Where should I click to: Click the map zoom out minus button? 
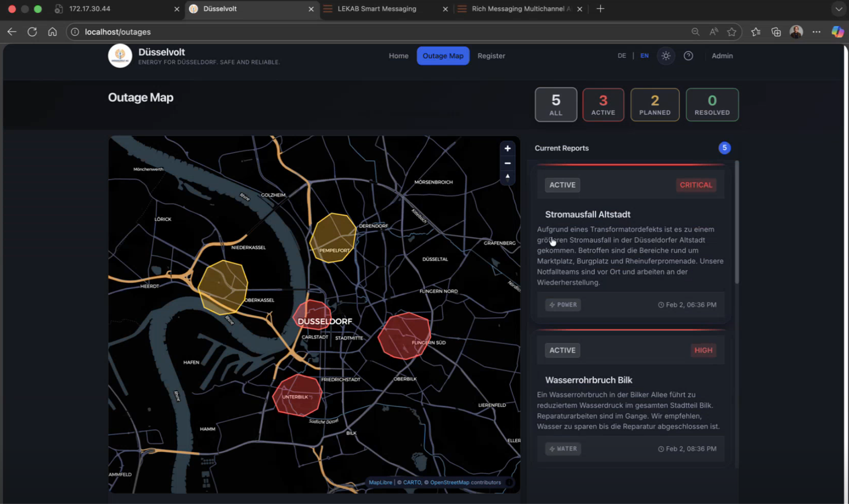507,163
